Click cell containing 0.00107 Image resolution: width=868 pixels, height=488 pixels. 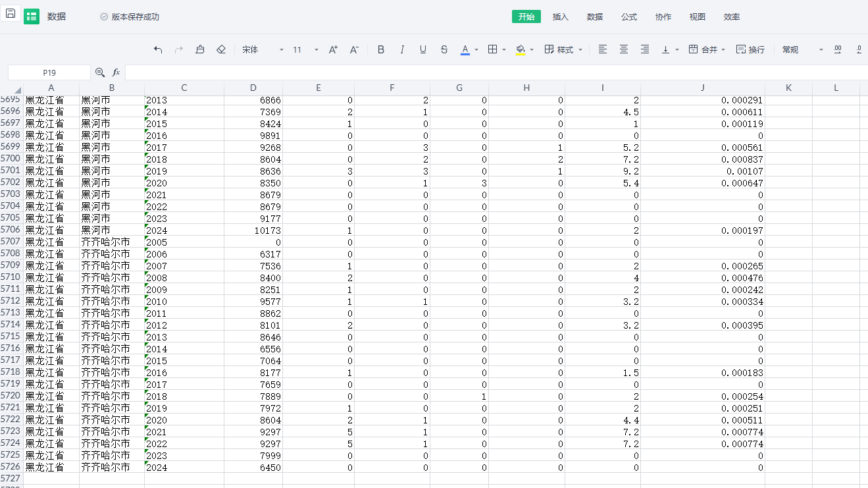click(703, 171)
